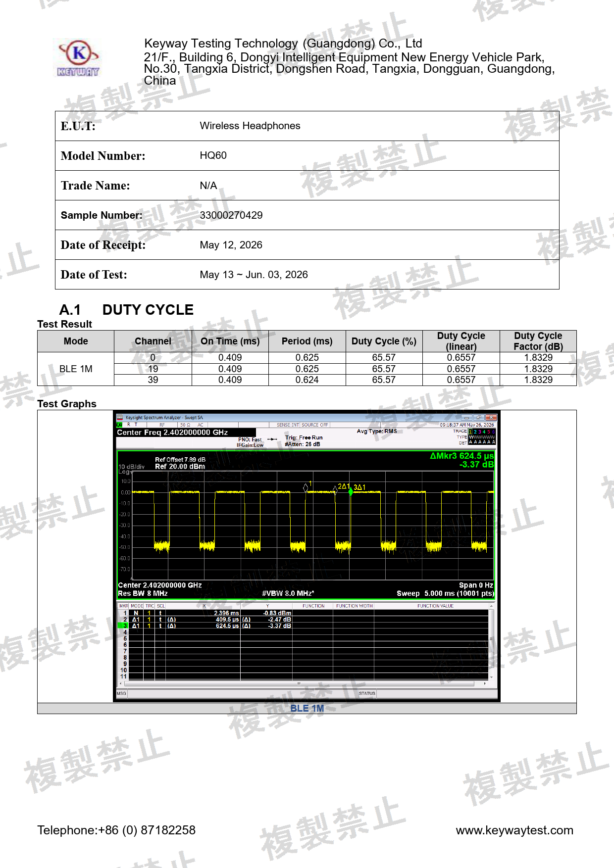Click the telephone number +86 (0) 87182258
Image resolution: width=614 pixels, height=868 pixels.
(x=147, y=830)
